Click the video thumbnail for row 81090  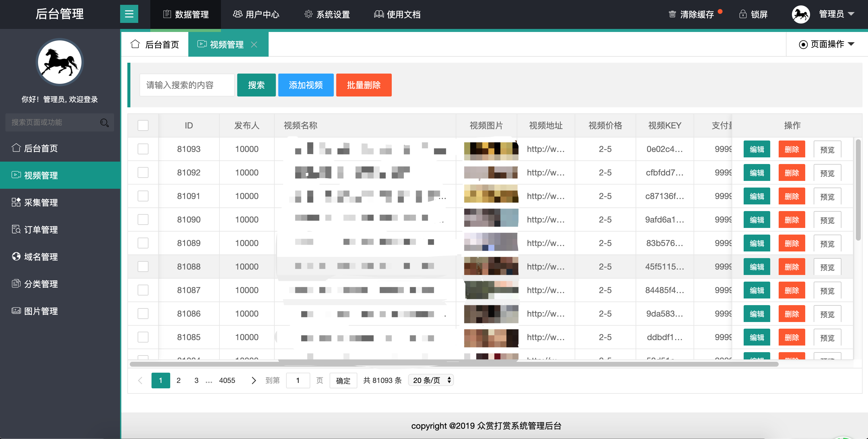click(x=491, y=218)
